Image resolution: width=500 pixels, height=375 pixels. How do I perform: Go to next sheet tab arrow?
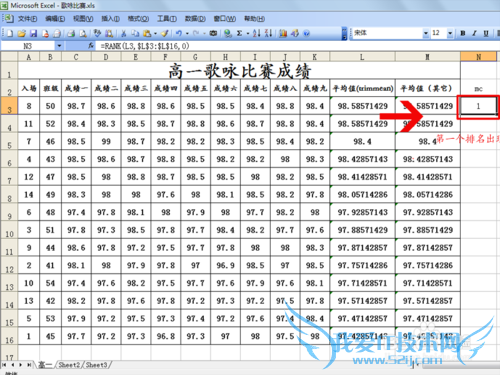point(21,365)
